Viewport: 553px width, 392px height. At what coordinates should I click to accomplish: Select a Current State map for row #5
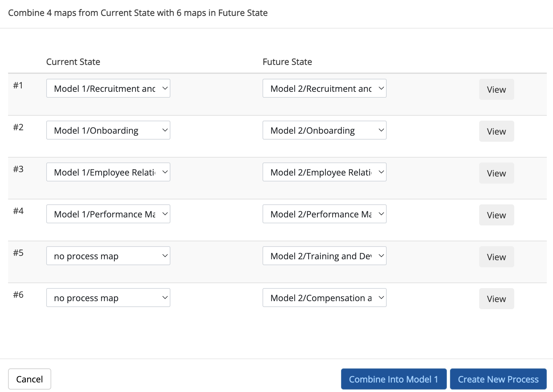point(108,256)
